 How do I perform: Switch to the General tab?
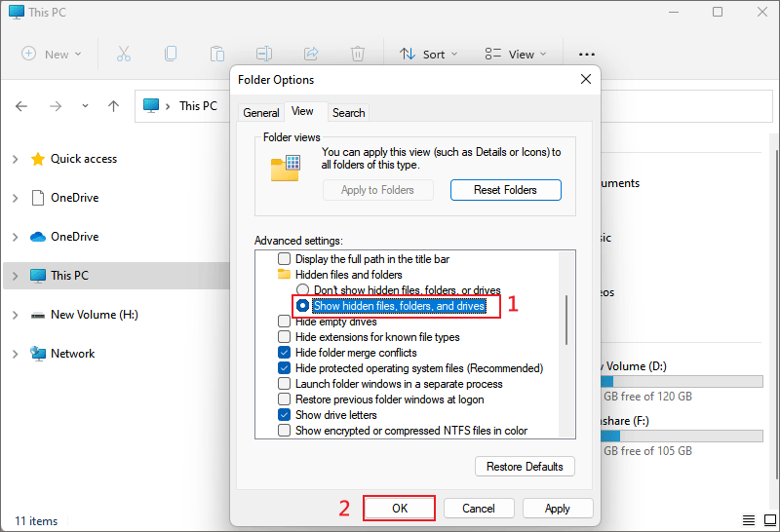[x=261, y=113]
